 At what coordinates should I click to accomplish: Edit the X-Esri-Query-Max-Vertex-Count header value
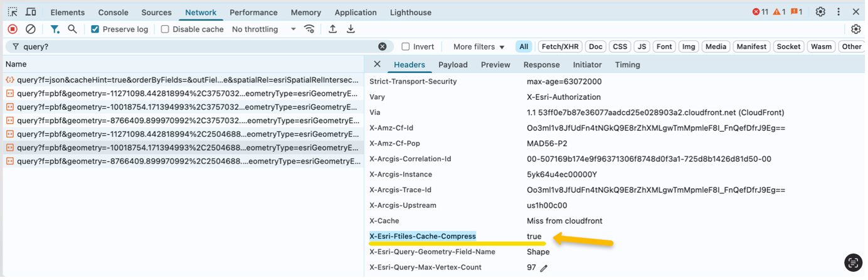(544, 268)
